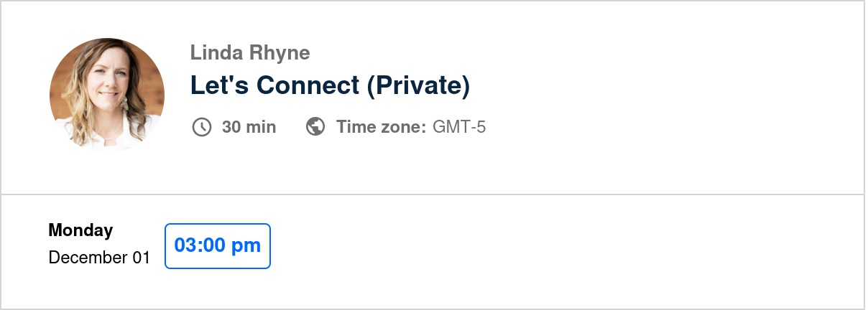Tap the globe icon before Time zone
This screenshot has width=868, height=310.
click(x=315, y=127)
